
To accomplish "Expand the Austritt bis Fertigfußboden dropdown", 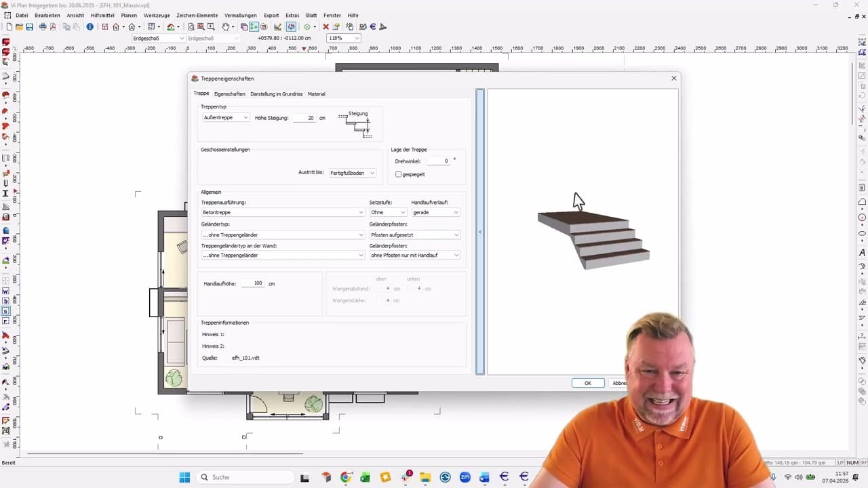I will [352, 173].
